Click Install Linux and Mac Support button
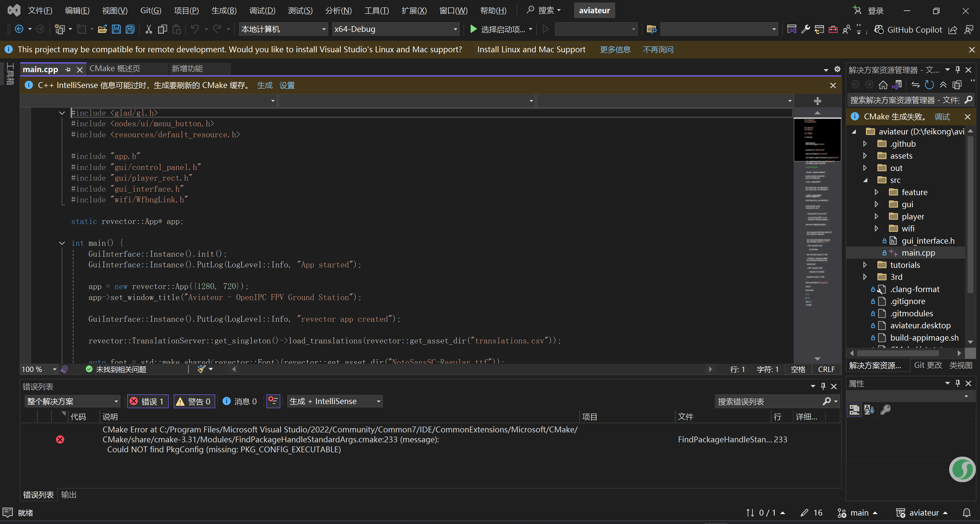Screen dimensions: 980x524 [x=531, y=49]
